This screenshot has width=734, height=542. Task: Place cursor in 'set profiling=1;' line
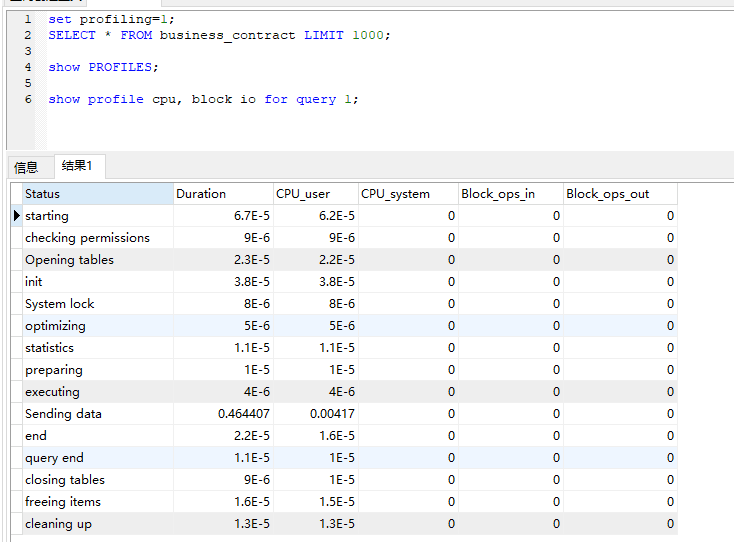click(111, 20)
